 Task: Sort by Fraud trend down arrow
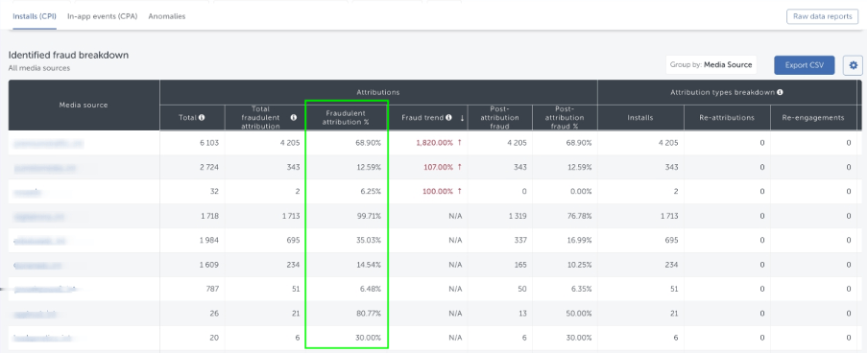(x=462, y=118)
